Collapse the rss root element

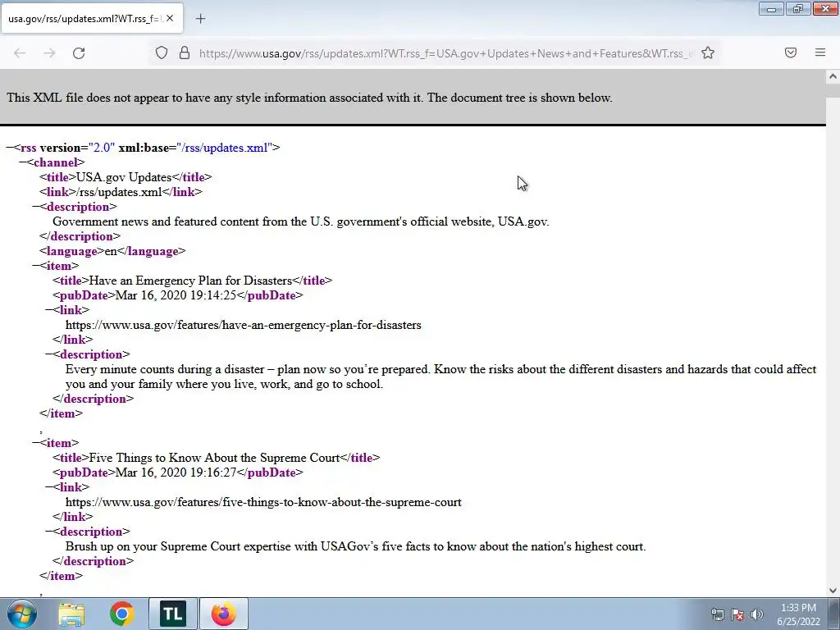coord(10,148)
